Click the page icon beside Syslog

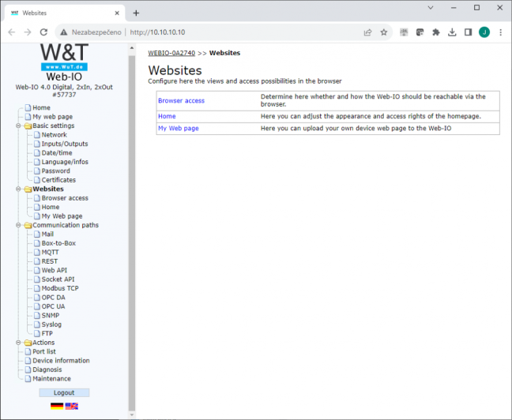(x=37, y=324)
